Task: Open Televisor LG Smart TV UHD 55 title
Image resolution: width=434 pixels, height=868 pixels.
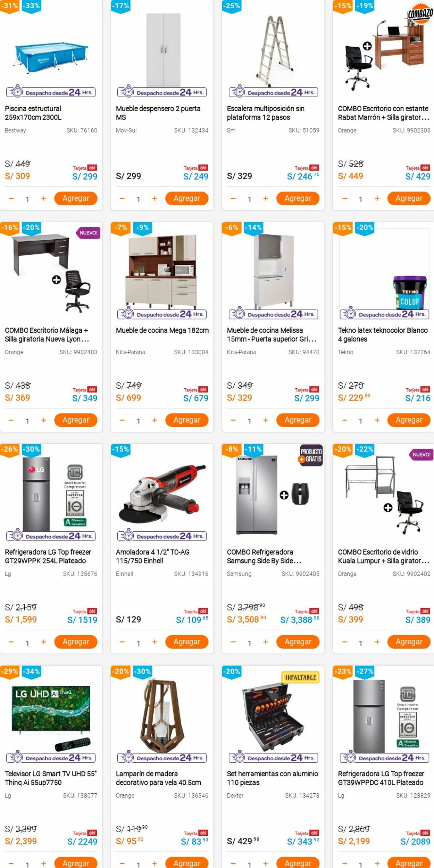Action: (51, 778)
